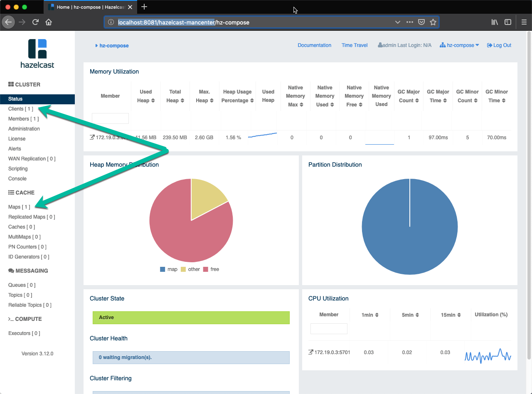Open the Documentation link
Image resolution: width=532 pixels, height=394 pixels.
pyautogui.click(x=315, y=45)
